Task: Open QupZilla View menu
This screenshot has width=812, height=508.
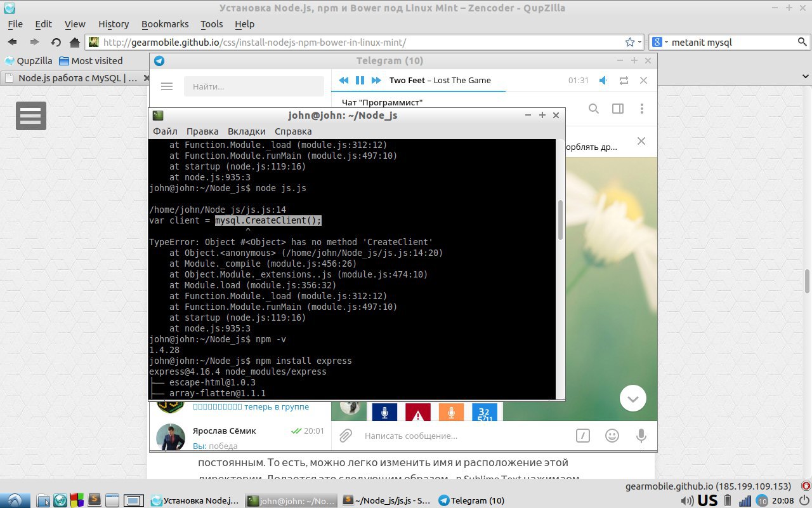Action: tap(75, 24)
